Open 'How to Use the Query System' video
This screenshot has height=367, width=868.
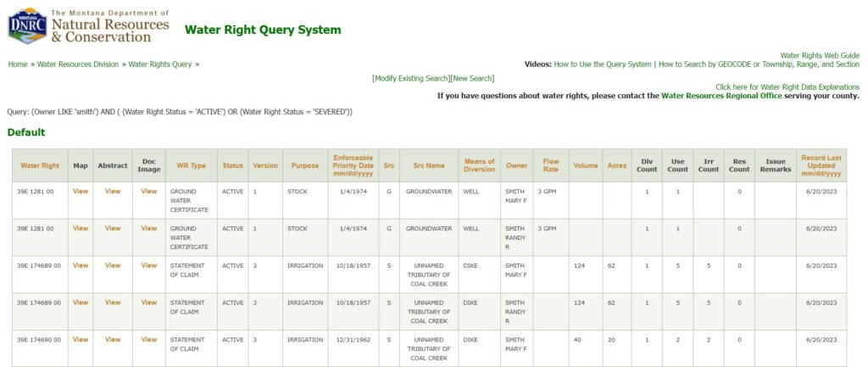coord(603,64)
